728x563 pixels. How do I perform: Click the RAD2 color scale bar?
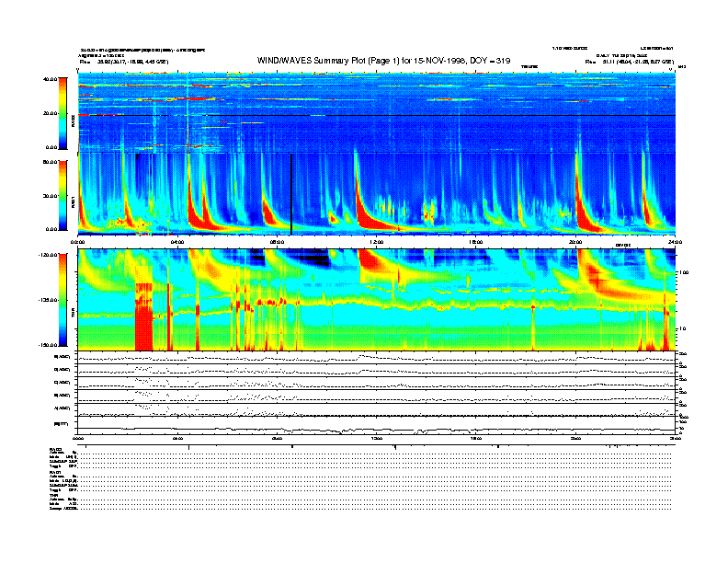point(63,113)
